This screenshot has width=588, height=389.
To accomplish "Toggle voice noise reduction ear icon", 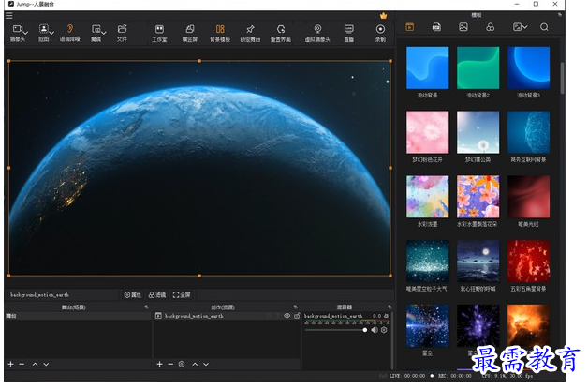I will [x=69, y=29].
